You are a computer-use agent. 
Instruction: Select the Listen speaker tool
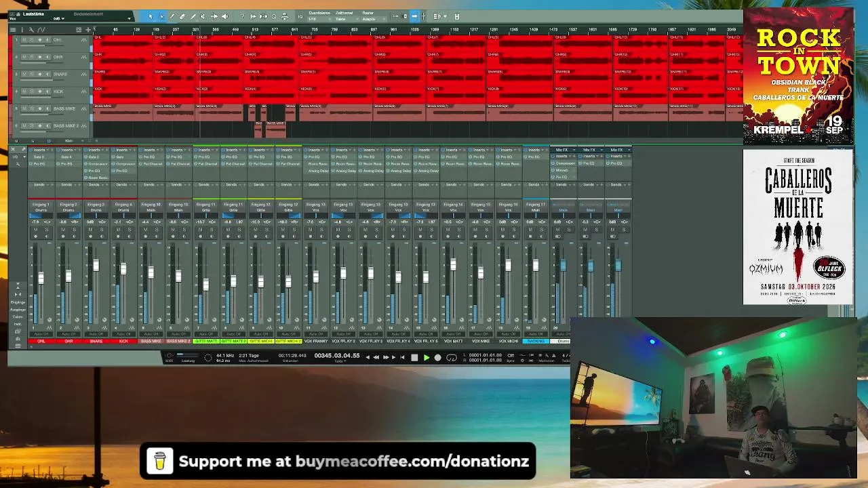point(225,17)
